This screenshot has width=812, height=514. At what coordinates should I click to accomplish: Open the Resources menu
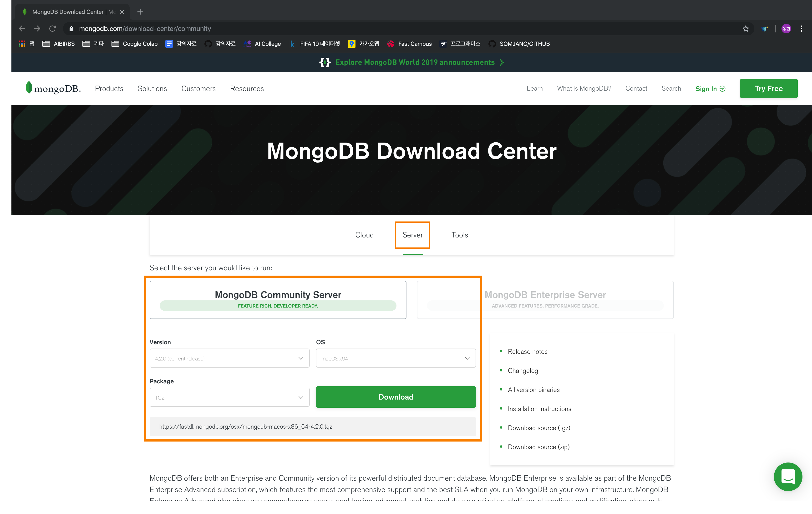pyautogui.click(x=247, y=88)
